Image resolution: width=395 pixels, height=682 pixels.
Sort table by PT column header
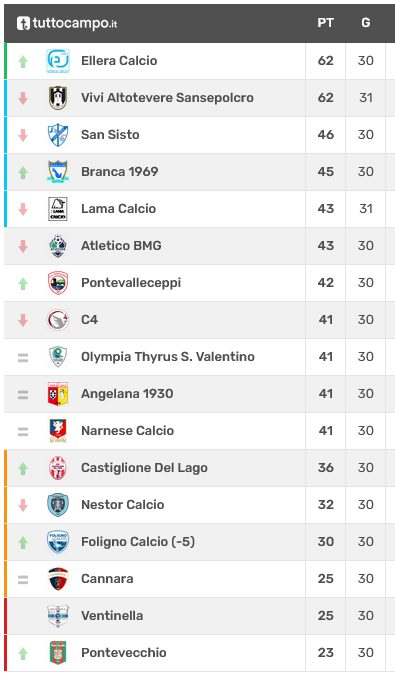pyautogui.click(x=325, y=23)
